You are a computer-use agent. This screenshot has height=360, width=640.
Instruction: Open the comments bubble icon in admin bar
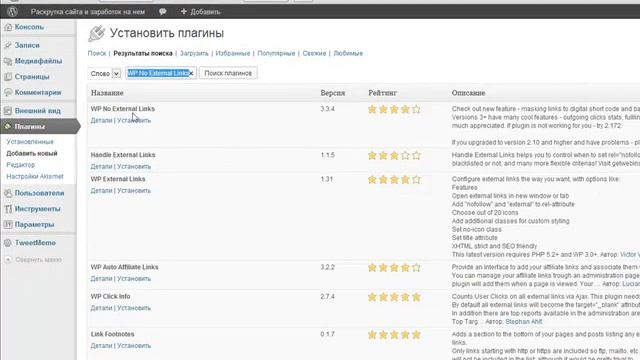162,11
